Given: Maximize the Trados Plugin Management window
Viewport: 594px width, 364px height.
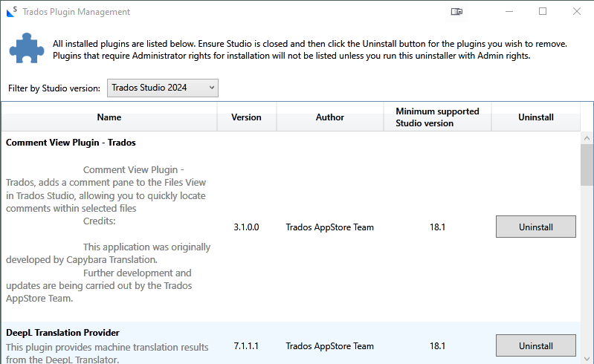Looking at the screenshot, I should [x=543, y=12].
